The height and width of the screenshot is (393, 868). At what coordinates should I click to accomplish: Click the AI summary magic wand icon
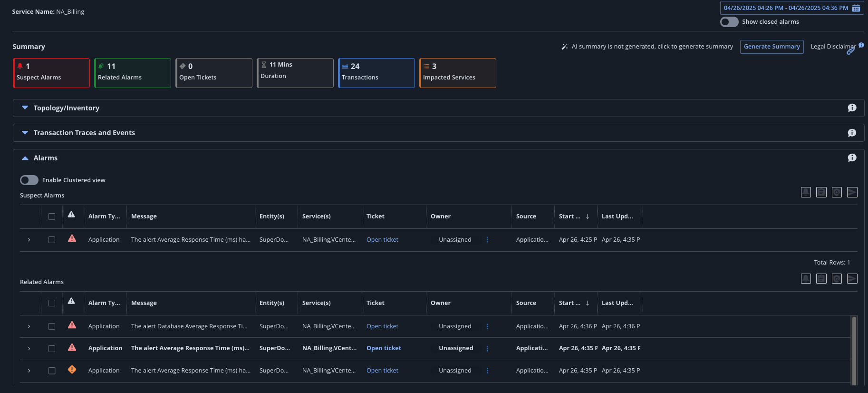pos(565,47)
